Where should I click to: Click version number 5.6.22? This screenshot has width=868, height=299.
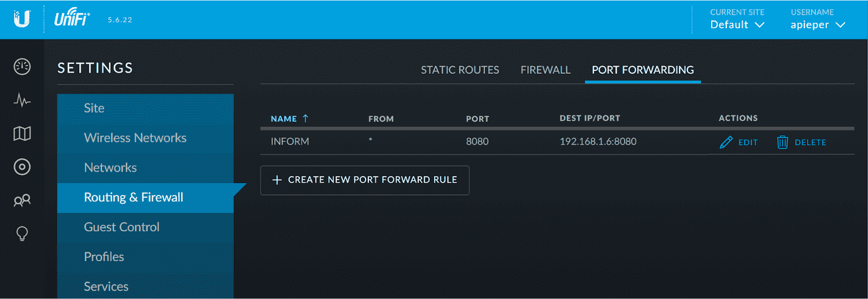pyautogui.click(x=120, y=20)
